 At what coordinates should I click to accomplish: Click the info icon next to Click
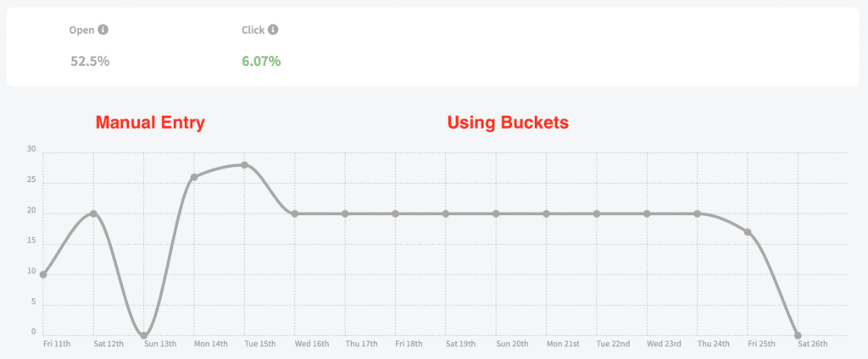pos(273,30)
